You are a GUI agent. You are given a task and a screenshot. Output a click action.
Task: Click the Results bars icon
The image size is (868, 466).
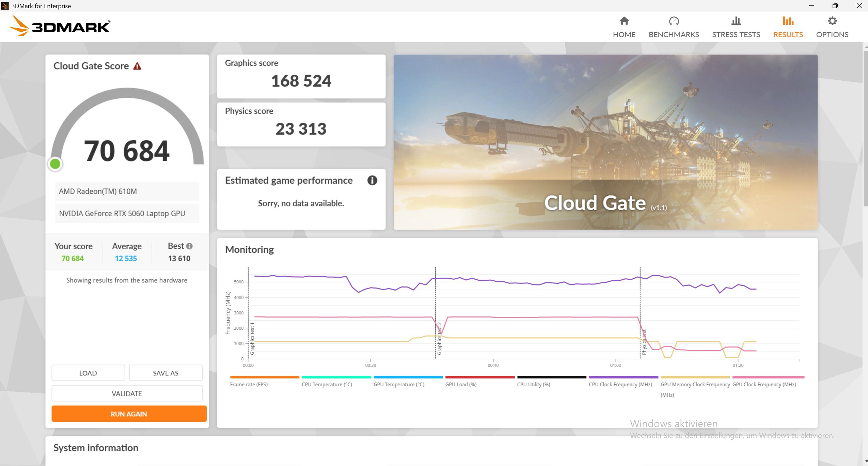pyautogui.click(x=788, y=21)
